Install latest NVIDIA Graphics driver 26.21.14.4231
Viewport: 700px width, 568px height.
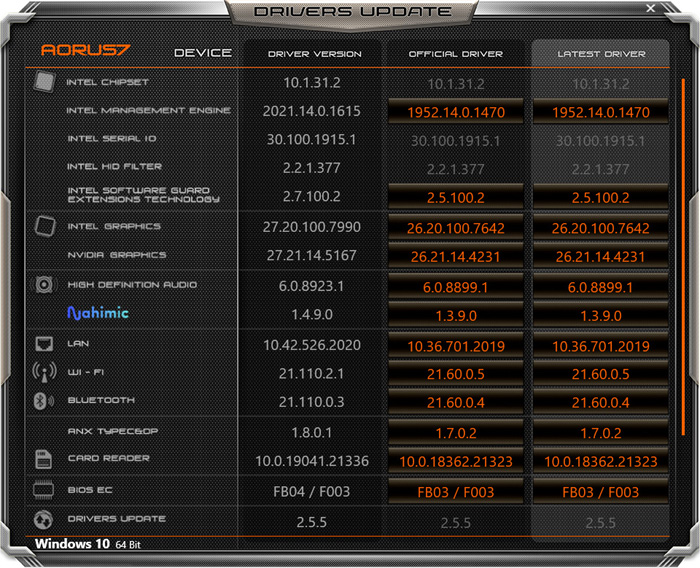click(601, 256)
